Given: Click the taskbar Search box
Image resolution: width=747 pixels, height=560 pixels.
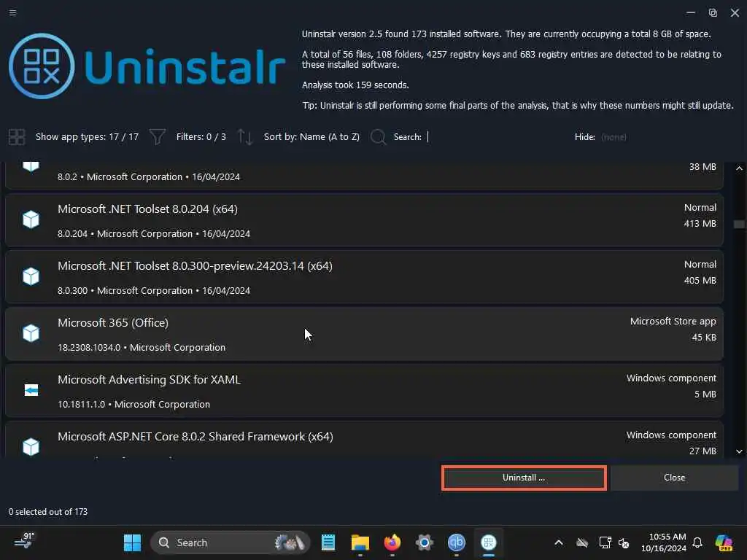Looking at the screenshot, I should point(231,542).
